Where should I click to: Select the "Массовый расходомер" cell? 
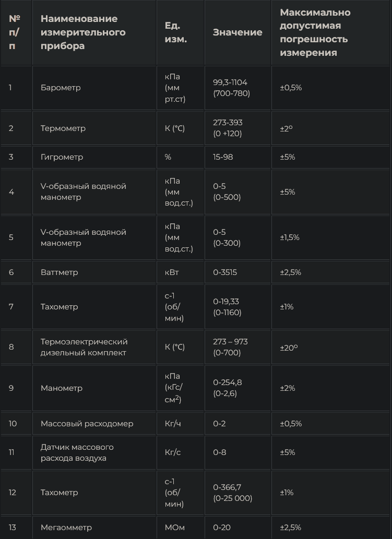(87, 424)
